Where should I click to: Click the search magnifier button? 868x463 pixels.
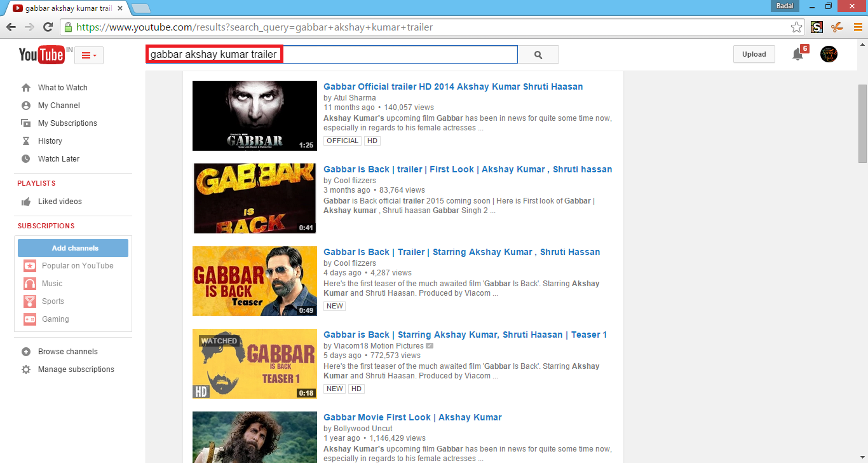[538, 55]
